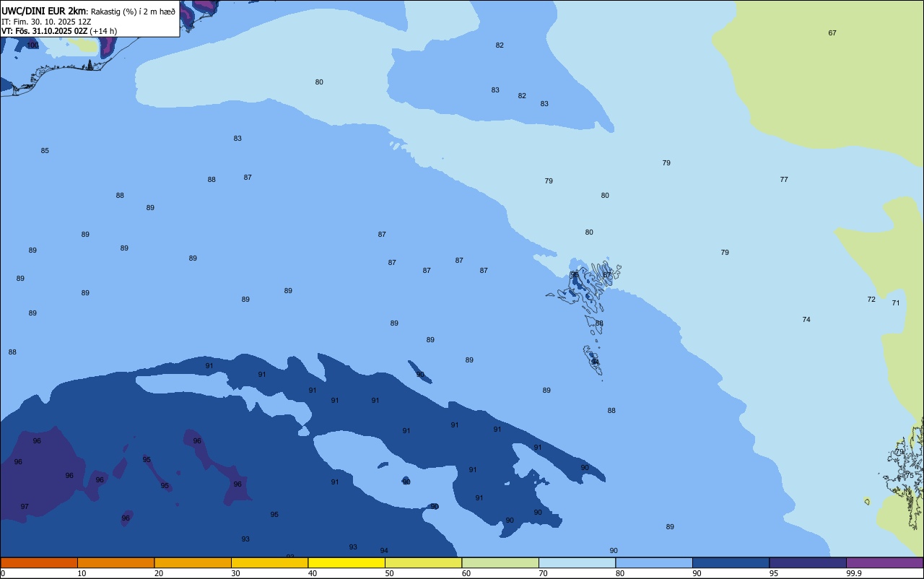Click the humidity value 74 on the map
Screen dimensions: 924x579
[x=806, y=320]
